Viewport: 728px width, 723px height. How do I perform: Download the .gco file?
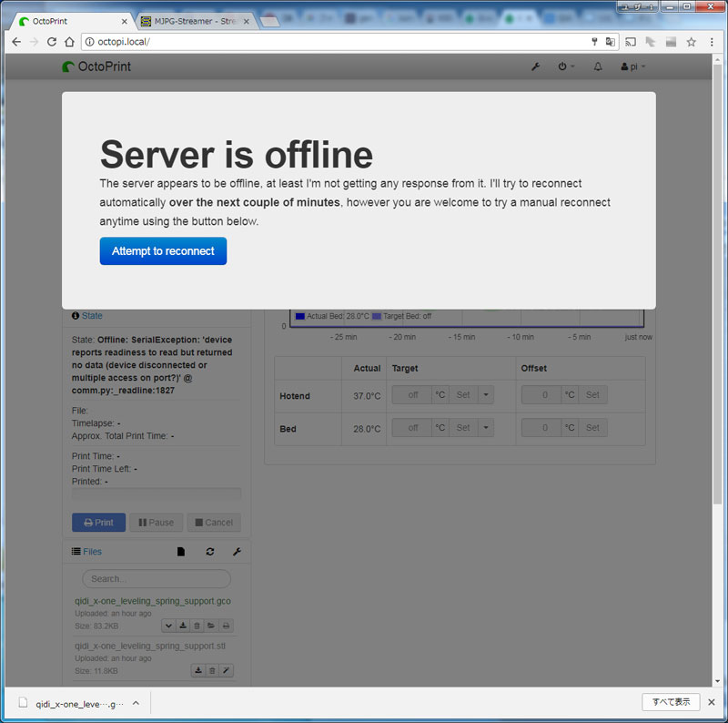[183, 626]
